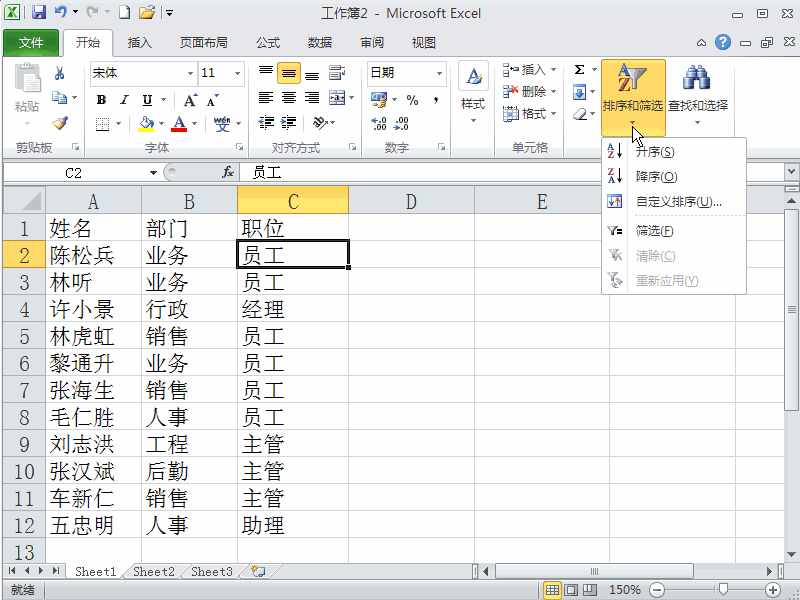Click the increase indent icon

(x=289, y=122)
